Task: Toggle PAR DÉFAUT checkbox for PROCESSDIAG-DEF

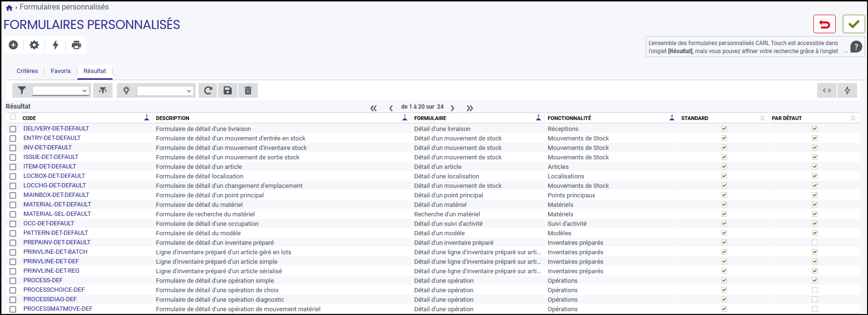Action: pyautogui.click(x=815, y=299)
